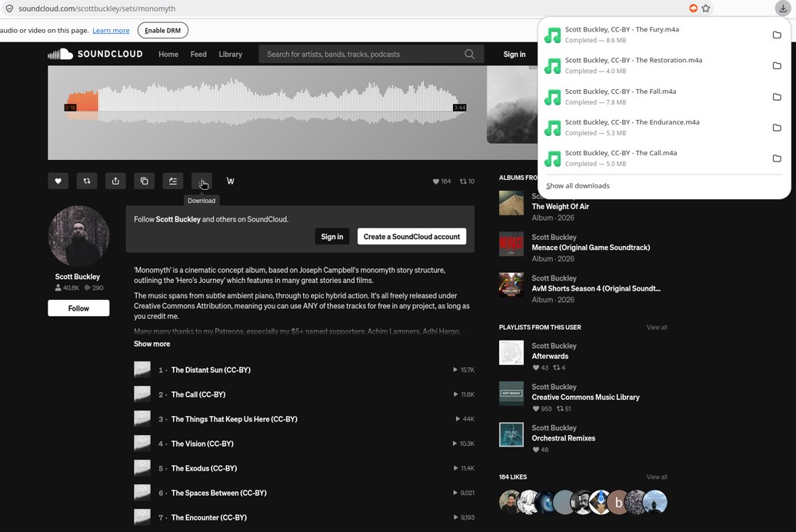The image size is (796, 532).
Task: Click The Weight Of Air album thumbnail
Action: click(511, 203)
